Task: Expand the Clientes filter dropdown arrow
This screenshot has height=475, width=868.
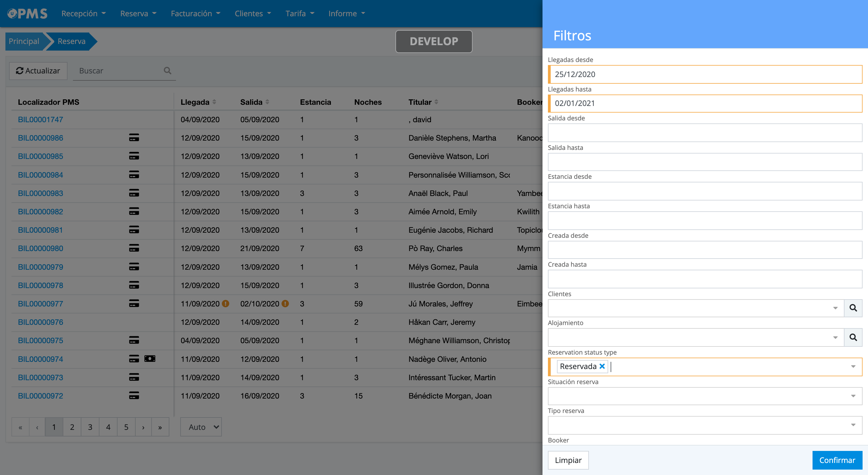Action: [x=835, y=308]
